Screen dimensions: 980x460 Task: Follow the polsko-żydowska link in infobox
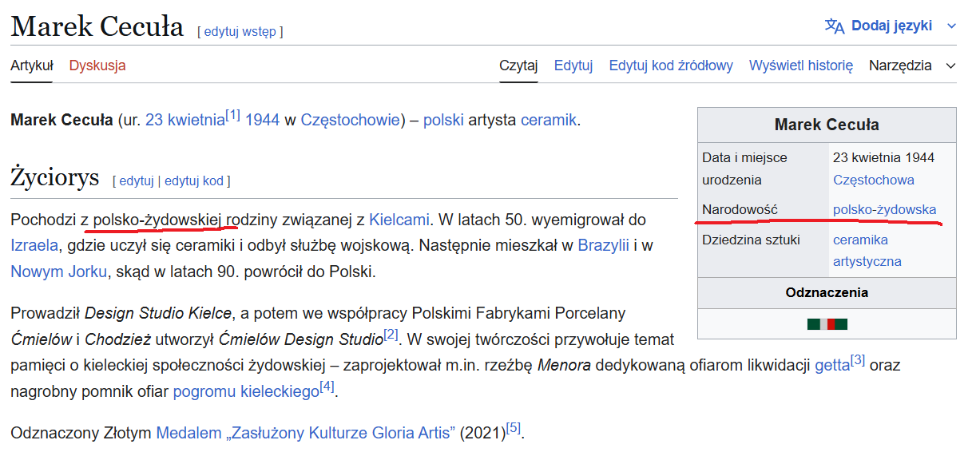click(884, 209)
